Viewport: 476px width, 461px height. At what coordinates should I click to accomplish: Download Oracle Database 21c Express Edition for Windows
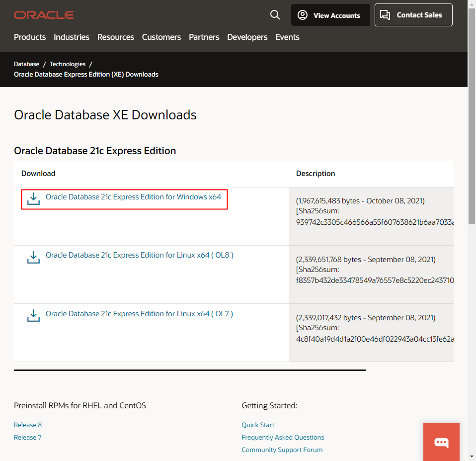[133, 197]
